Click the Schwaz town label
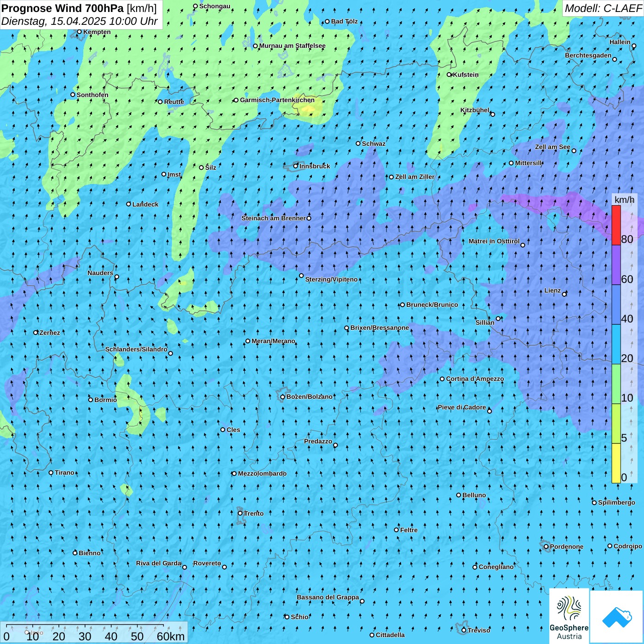 [374, 144]
